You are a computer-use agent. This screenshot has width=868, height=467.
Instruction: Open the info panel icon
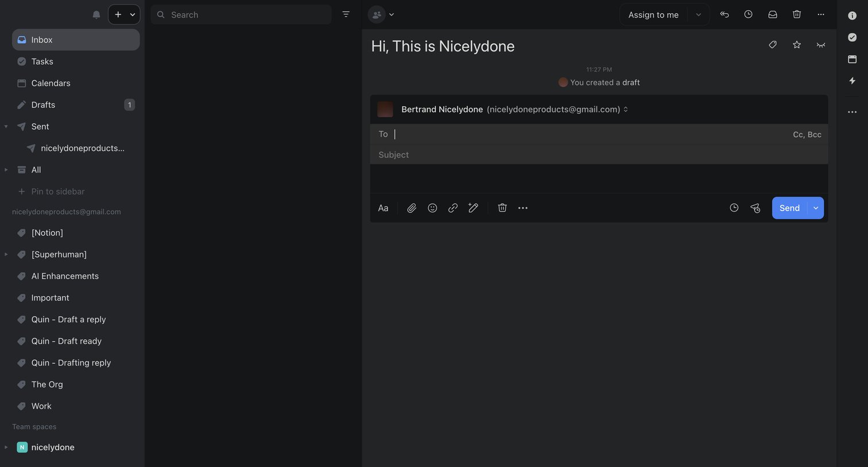coord(852,15)
